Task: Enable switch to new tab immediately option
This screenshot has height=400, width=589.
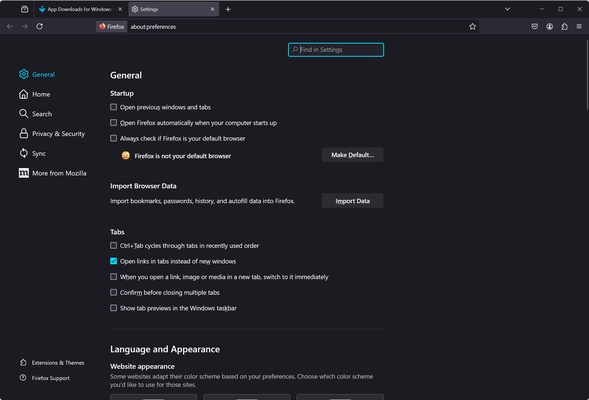Action: tap(113, 277)
